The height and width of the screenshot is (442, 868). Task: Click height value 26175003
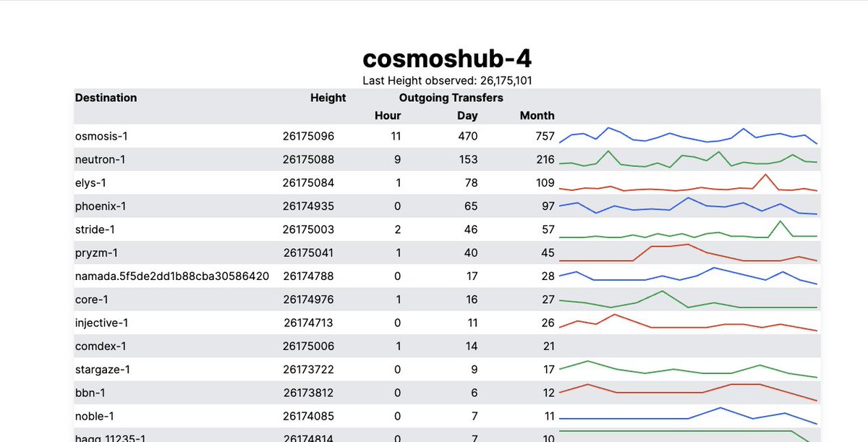tap(309, 229)
